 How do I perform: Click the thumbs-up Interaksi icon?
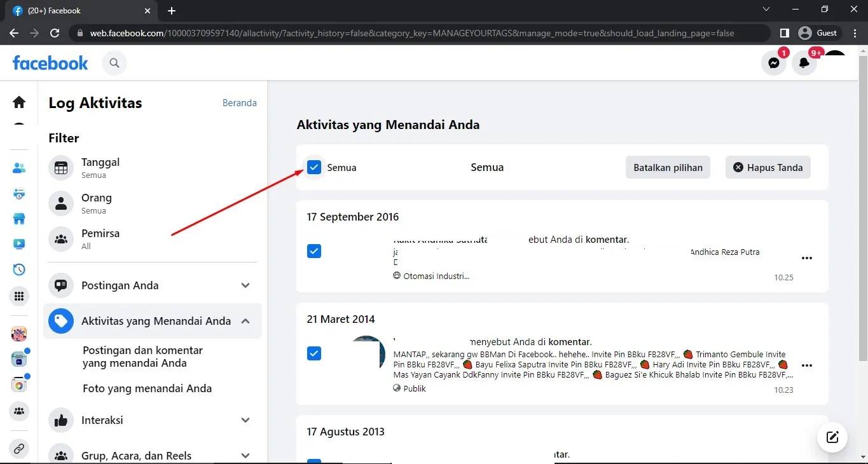click(x=61, y=420)
